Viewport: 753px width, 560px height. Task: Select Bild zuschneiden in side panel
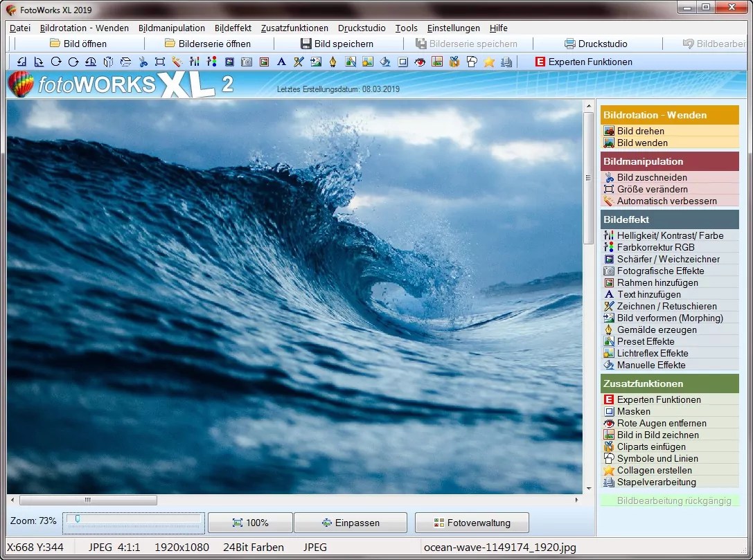(669, 177)
